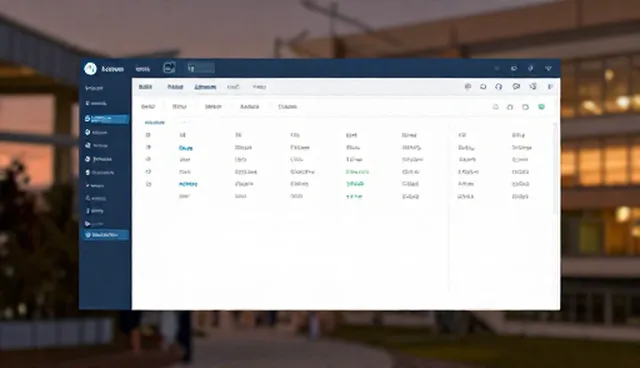Select the underlined active tab in the tab row
The height and width of the screenshot is (368, 640).
tap(205, 87)
